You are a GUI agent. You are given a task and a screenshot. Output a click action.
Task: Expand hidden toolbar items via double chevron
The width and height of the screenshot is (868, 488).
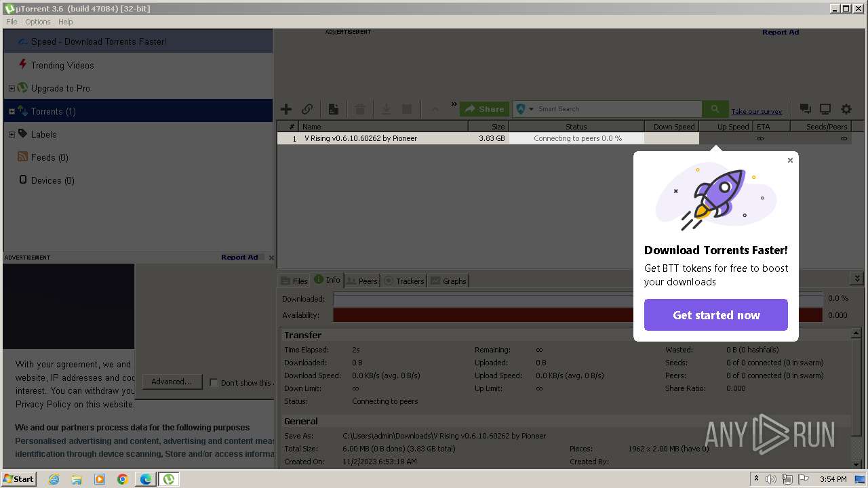coord(454,104)
